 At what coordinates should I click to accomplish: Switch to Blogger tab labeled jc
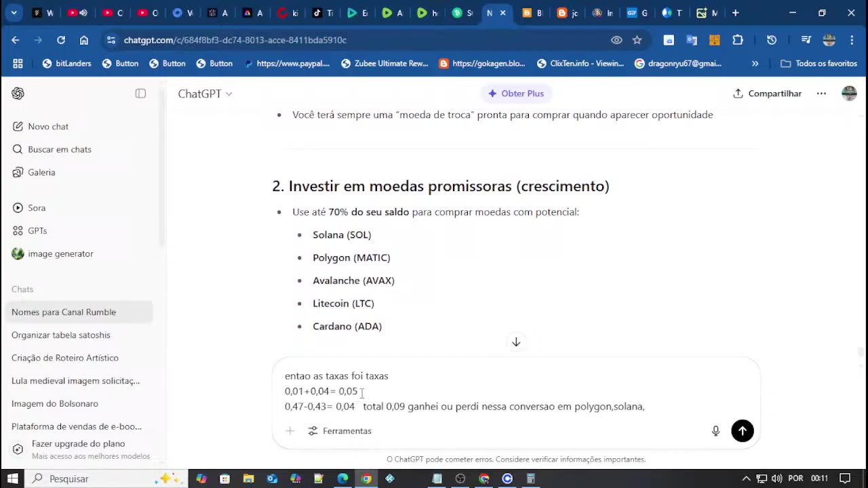pyautogui.click(x=567, y=13)
